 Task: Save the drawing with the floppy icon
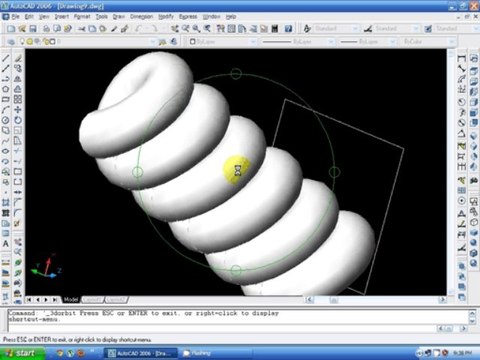[33, 29]
